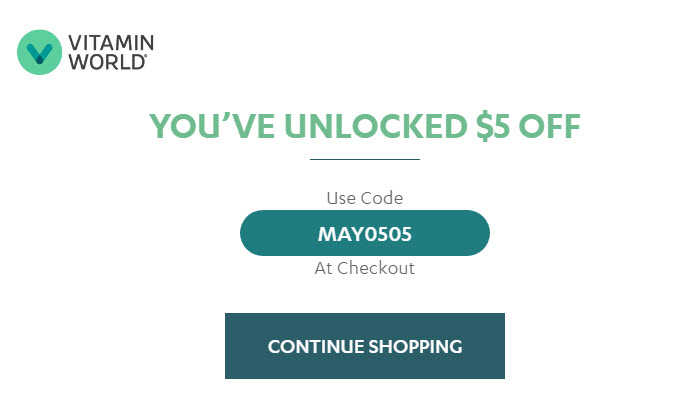This screenshot has width=681, height=418.
Task: Click the green Vitamin World circle logo
Action: [40, 52]
